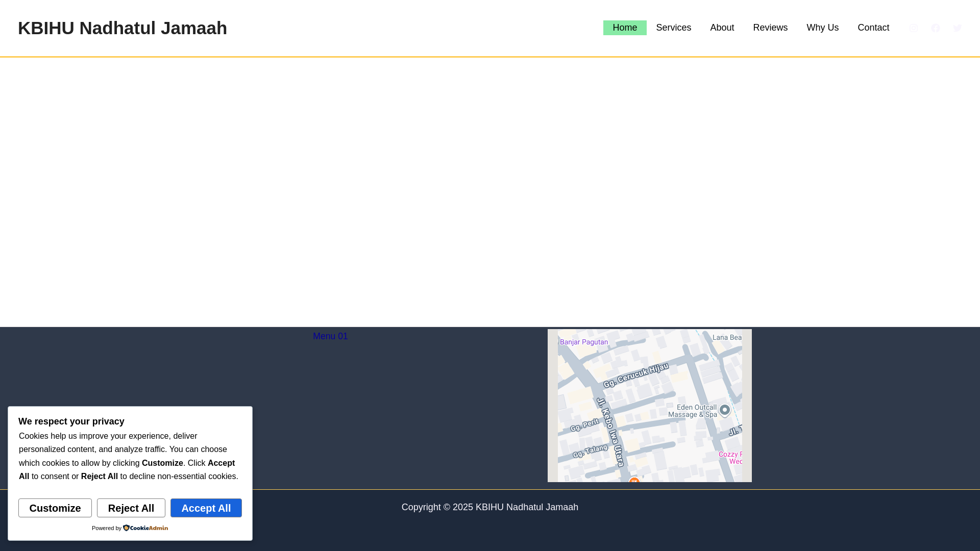Viewport: 980px width, 551px height.
Task: Open the Contact menu item
Action: [x=873, y=28]
